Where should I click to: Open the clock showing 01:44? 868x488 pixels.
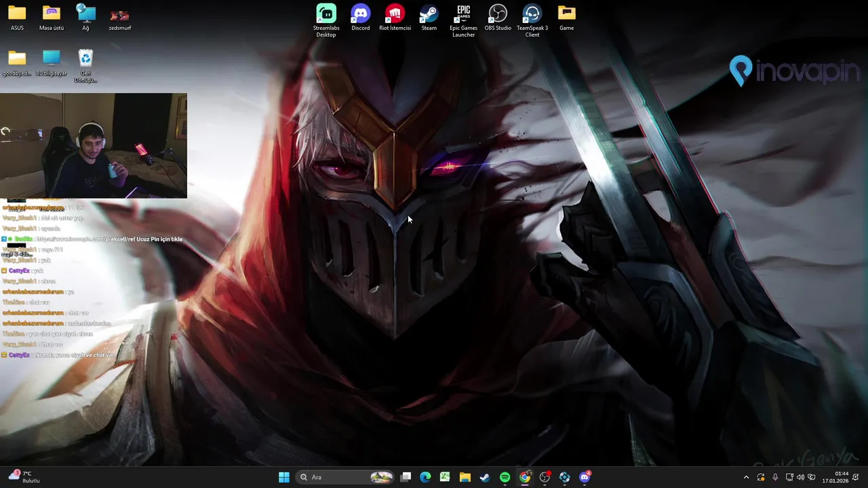click(x=835, y=477)
